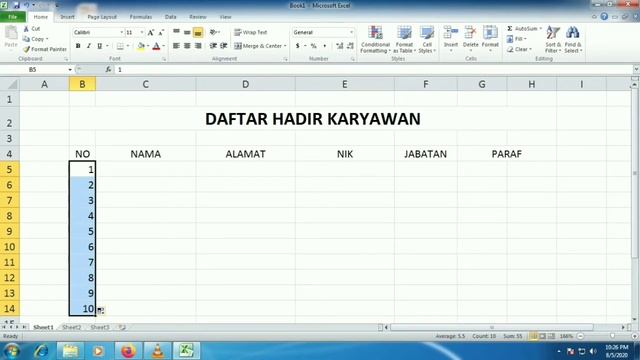This screenshot has height=360, width=640.
Task: Open Cell Styles gallery
Action: 427,39
